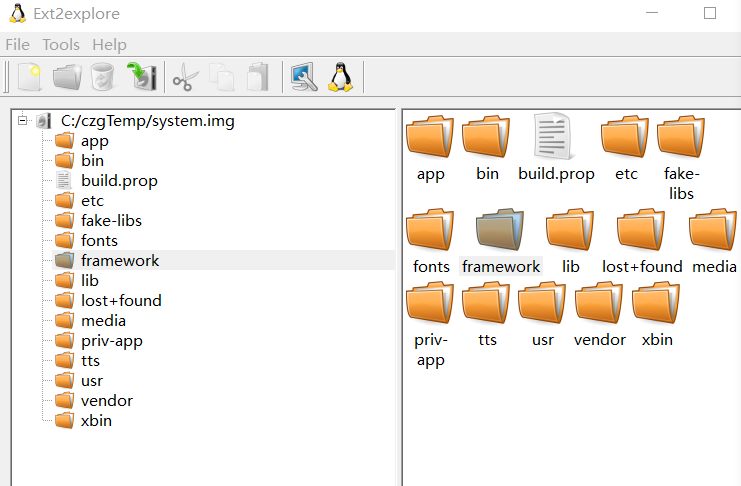This screenshot has width=741, height=486.
Task: Click the recycle bin toolbar icon
Action: [103, 77]
